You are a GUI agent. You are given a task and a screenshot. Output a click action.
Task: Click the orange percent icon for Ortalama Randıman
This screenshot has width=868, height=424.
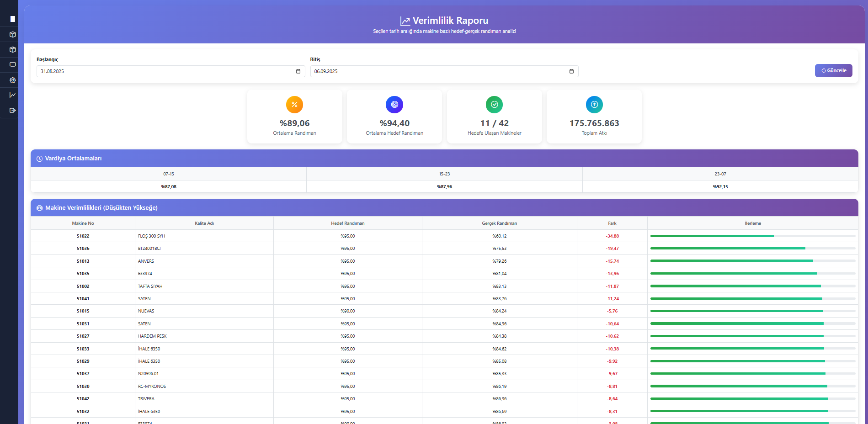point(294,105)
